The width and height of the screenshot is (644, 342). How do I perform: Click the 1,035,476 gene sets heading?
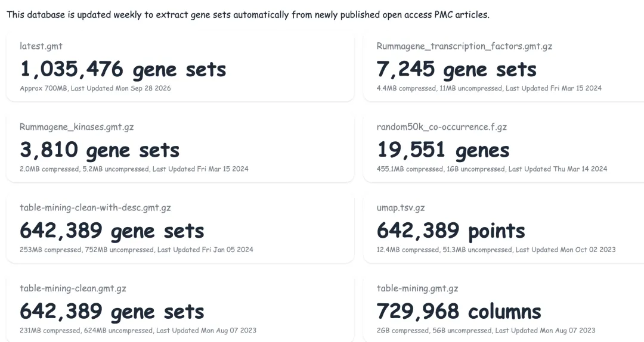[123, 69]
